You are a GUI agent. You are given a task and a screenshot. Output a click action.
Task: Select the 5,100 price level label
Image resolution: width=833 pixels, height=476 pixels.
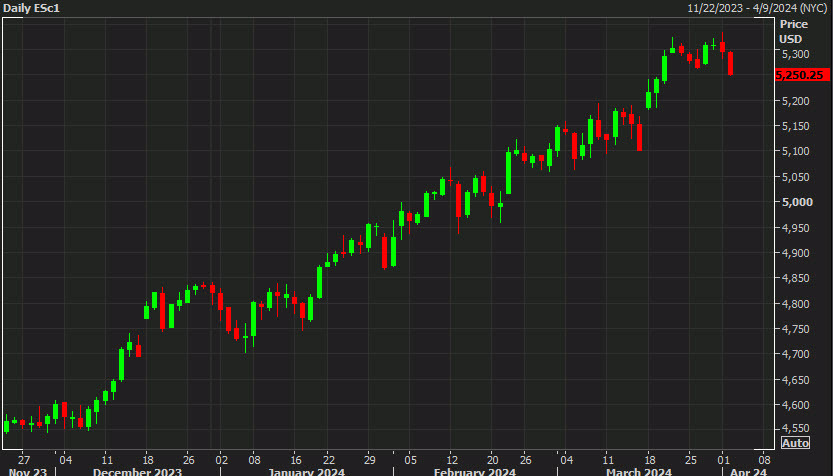click(x=795, y=151)
